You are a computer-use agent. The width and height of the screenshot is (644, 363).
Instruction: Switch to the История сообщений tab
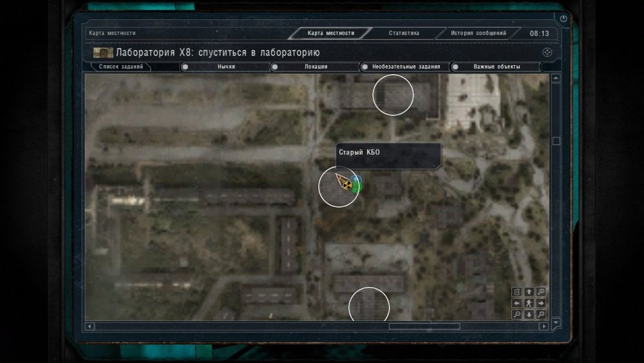pos(478,33)
